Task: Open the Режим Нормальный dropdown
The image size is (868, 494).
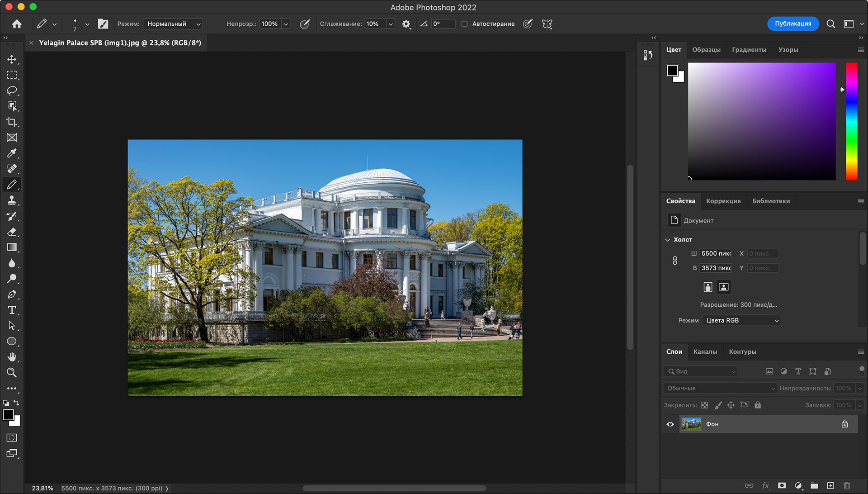Action: click(173, 24)
